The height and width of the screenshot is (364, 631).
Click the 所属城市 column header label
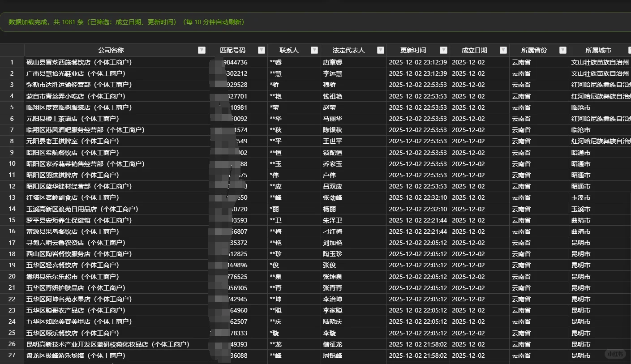(598, 50)
